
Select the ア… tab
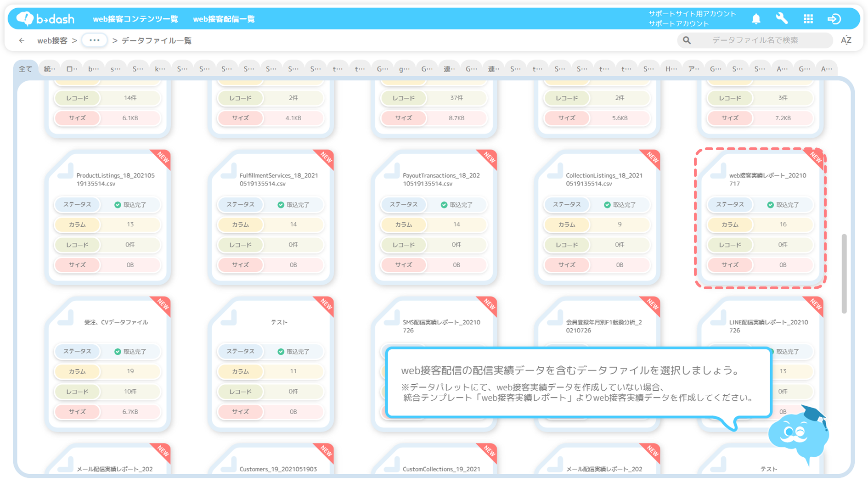coord(693,69)
